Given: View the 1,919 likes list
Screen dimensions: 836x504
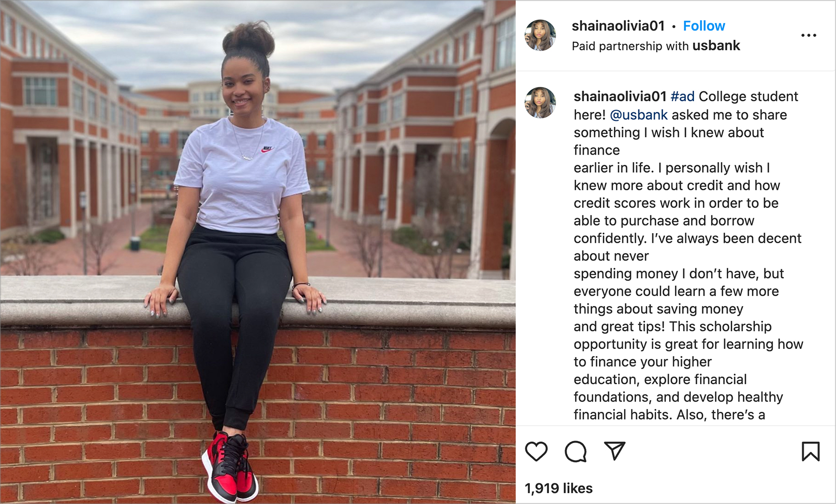Looking at the screenshot, I should click(559, 488).
